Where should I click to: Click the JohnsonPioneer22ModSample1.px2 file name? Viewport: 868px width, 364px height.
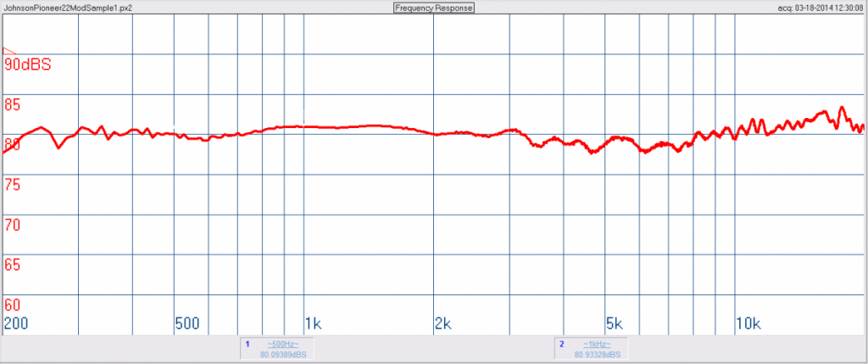tap(68, 8)
